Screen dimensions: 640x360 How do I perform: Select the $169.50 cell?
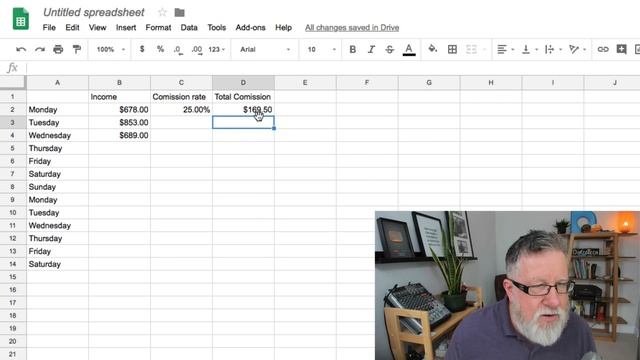[243, 109]
